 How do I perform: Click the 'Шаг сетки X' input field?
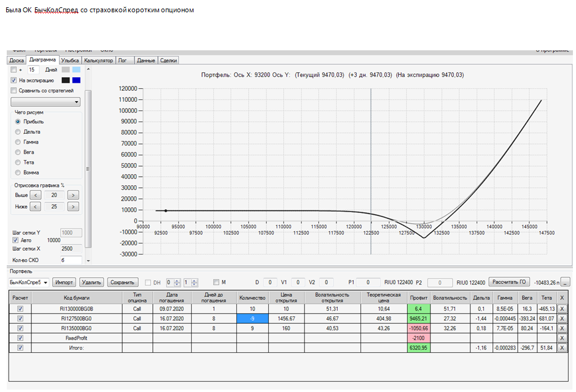coord(71,249)
